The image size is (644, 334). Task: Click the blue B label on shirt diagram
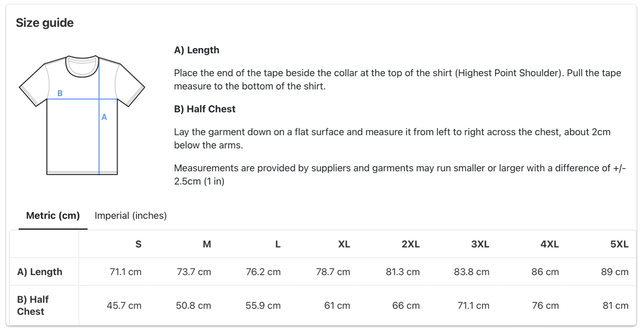pyautogui.click(x=60, y=93)
